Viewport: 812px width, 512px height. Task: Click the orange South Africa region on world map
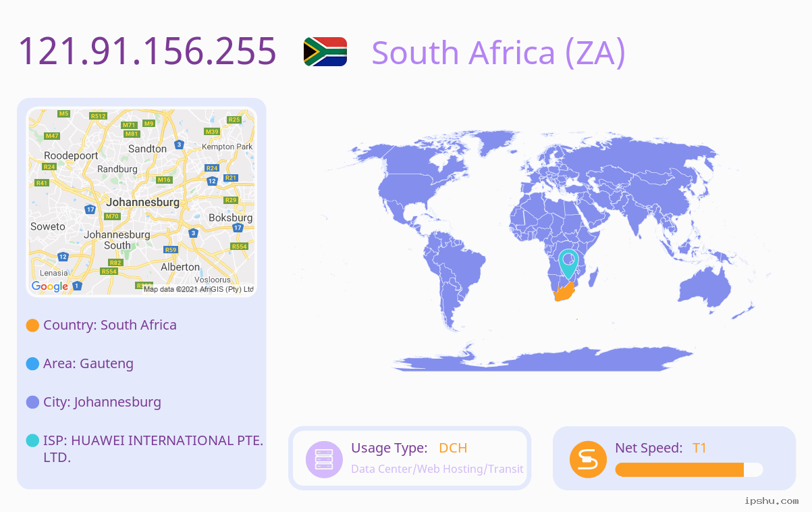pyautogui.click(x=564, y=292)
